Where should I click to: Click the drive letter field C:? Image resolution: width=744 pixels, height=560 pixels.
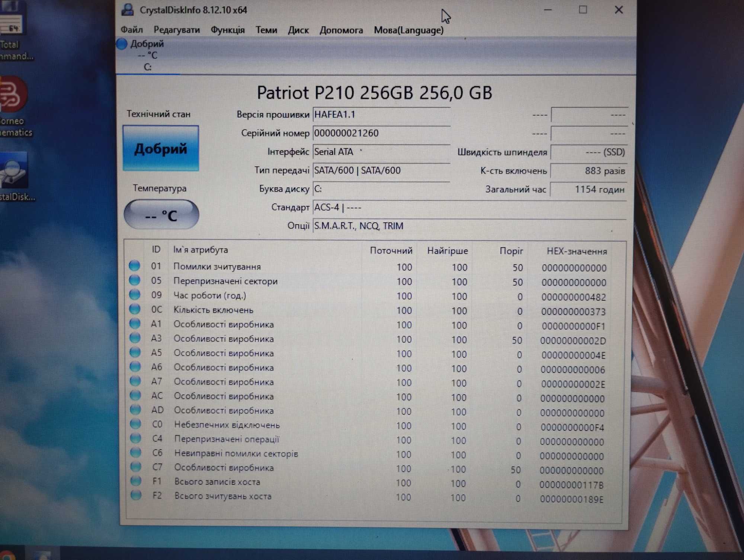click(382, 189)
